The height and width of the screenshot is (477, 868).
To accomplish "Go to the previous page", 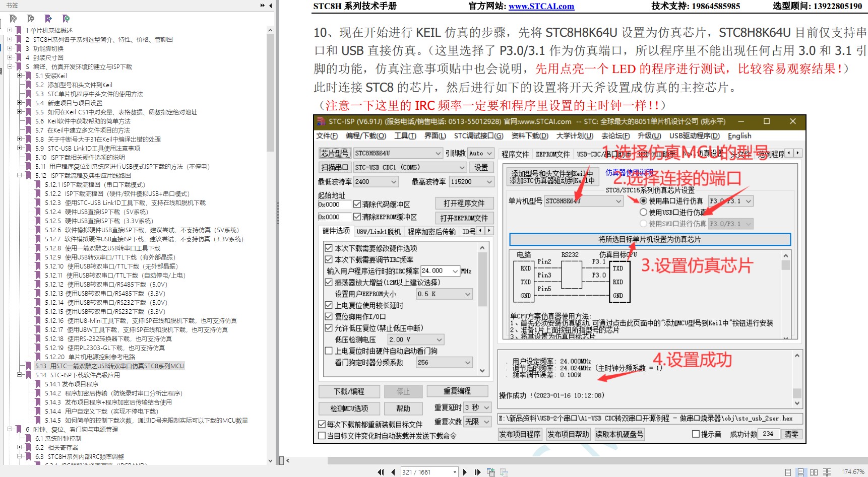I will pos(393,472).
